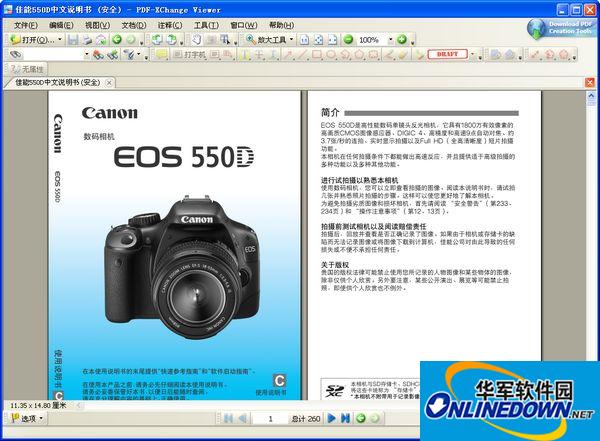The width and height of the screenshot is (600, 441).
Task: Rotate page clockwise icon
Action: (172, 39)
